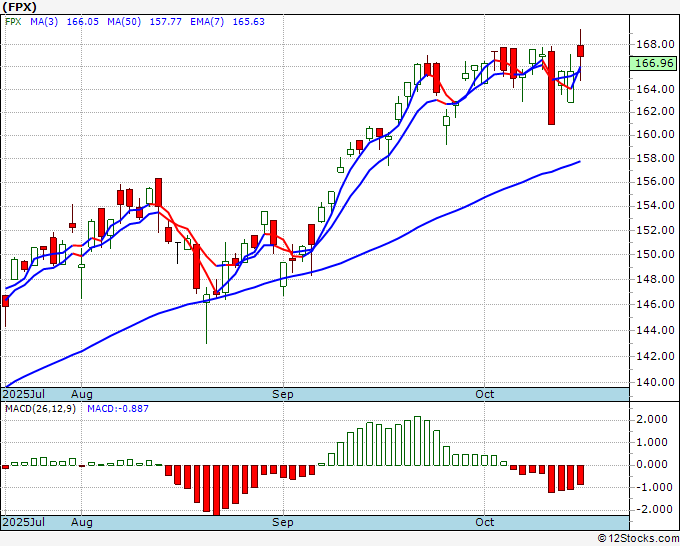Click 2025Jul on the MACD date axis

[x=23, y=522]
